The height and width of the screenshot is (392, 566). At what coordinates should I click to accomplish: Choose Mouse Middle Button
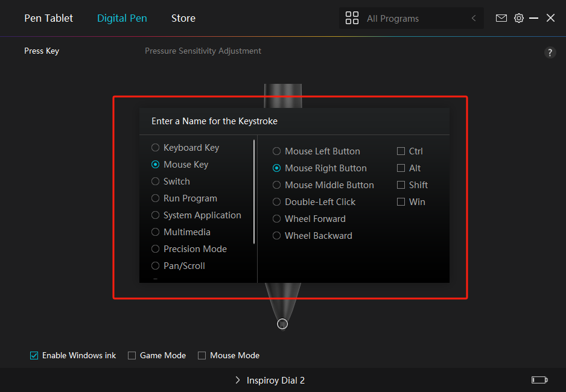pyautogui.click(x=276, y=185)
